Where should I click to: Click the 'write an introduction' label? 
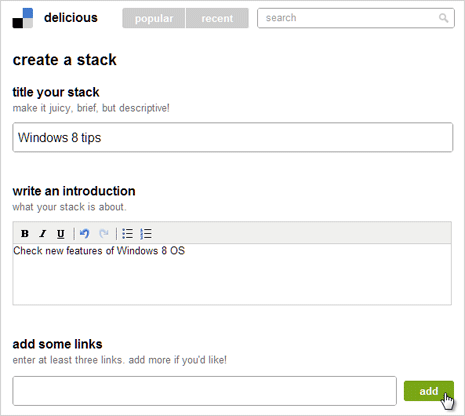click(x=74, y=191)
